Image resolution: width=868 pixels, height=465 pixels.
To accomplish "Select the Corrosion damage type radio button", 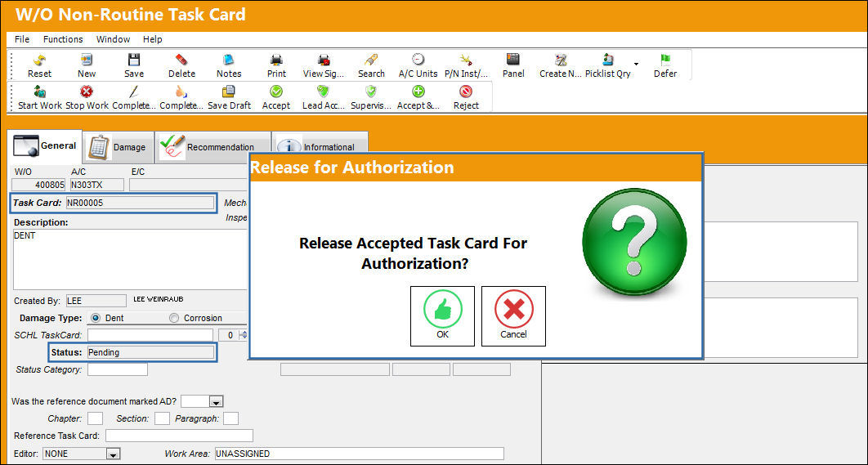I will tap(174, 318).
